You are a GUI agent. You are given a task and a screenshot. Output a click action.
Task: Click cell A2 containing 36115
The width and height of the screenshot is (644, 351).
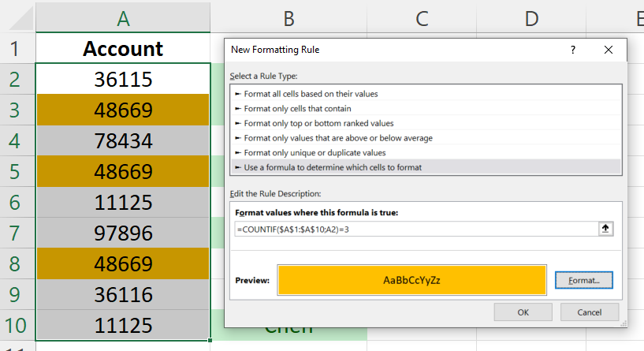[122, 79]
